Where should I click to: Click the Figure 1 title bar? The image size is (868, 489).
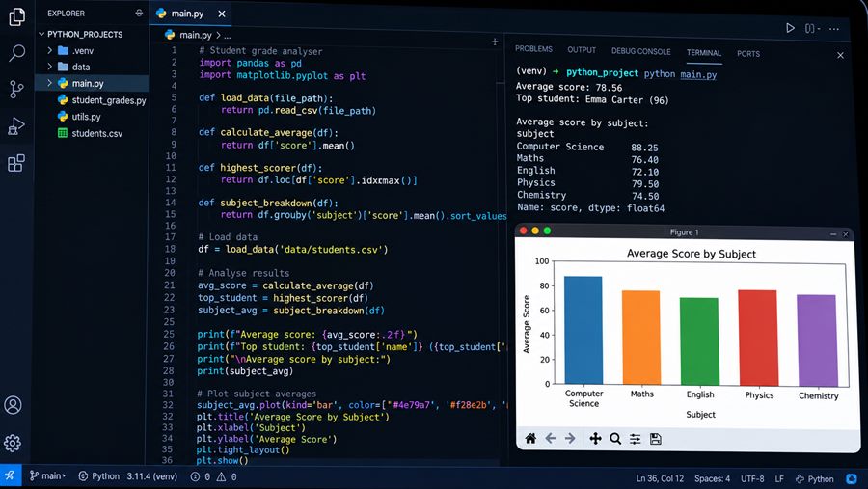684,232
